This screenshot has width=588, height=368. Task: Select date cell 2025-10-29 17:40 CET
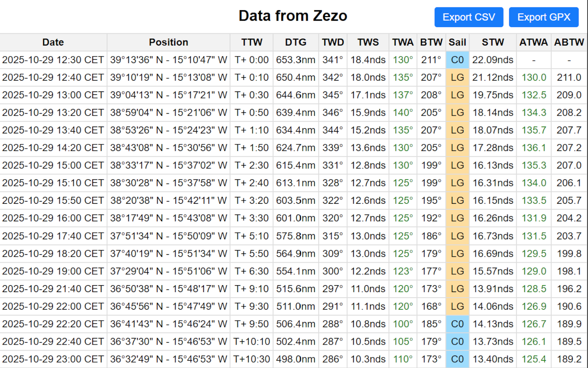53,236
